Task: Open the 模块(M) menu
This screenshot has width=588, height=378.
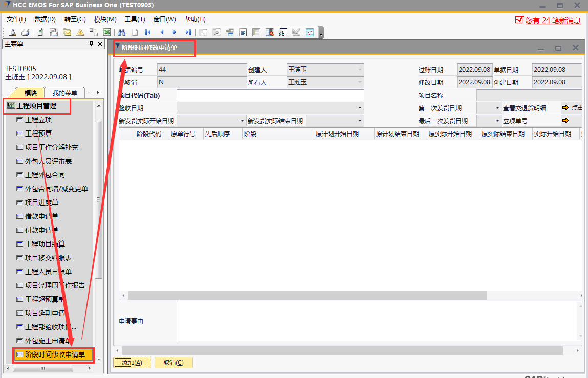Action: click(105, 19)
